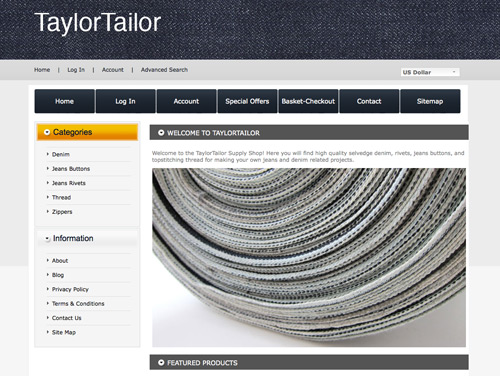Screen dimensions: 500x376
Task: Click the Featured Products arrow icon
Action: click(x=161, y=362)
